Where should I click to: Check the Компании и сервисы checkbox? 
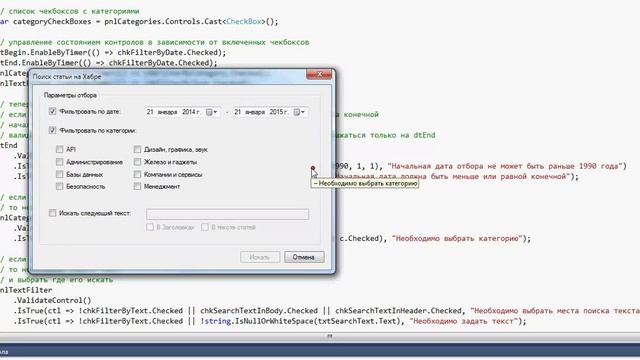coord(137,174)
